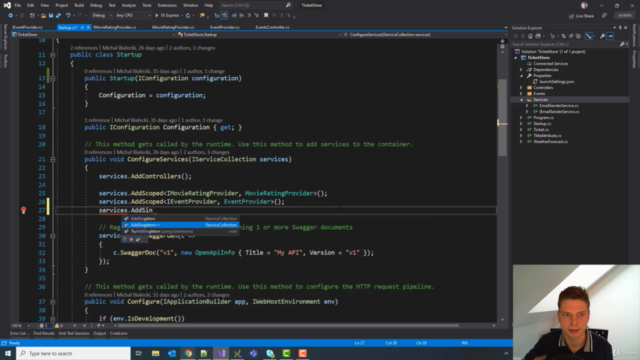
Task: Open EmailSenderService.cs in Solution Explorer
Action: point(558,106)
